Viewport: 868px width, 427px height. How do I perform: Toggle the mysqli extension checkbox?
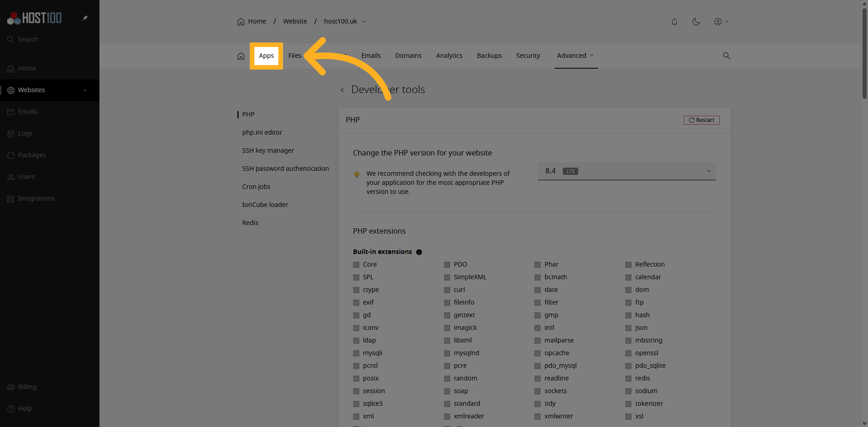click(356, 353)
